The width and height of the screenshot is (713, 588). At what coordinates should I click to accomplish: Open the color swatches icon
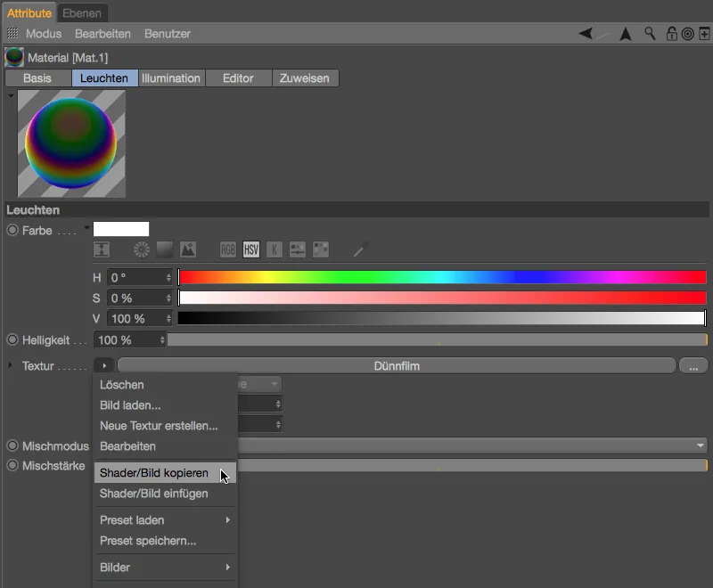click(x=321, y=249)
